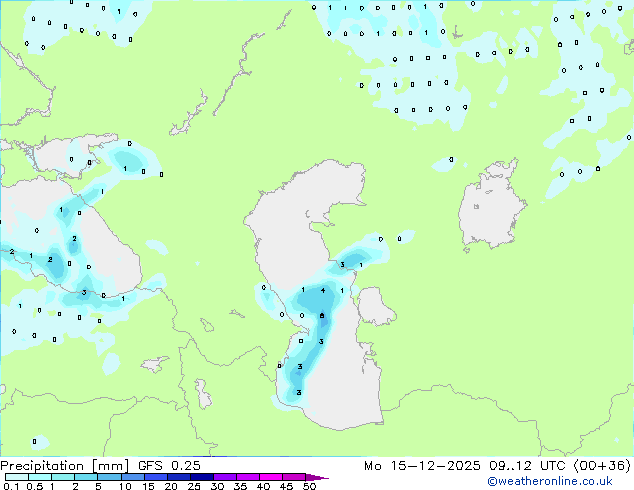Select the 'GFS 0.25' model label
This screenshot has width=634, height=490.
(x=169, y=466)
